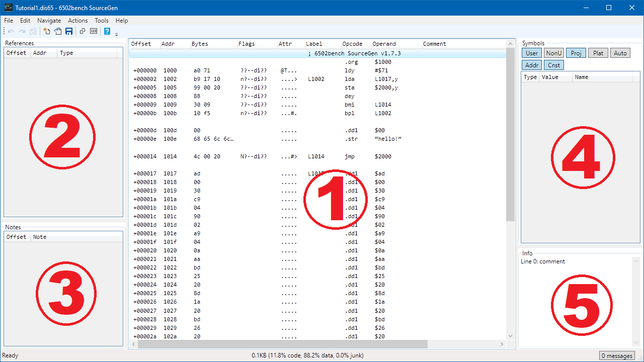The height and width of the screenshot is (362, 644).
Task: Click the Redo toolbar icon
Action: tap(22, 31)
